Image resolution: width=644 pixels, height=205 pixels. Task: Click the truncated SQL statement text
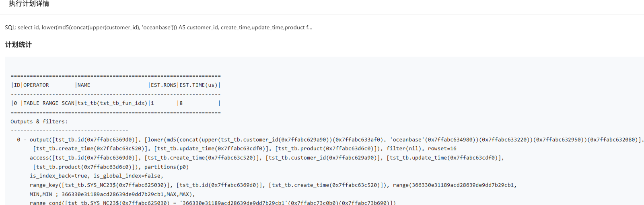(x=158, y=27)
